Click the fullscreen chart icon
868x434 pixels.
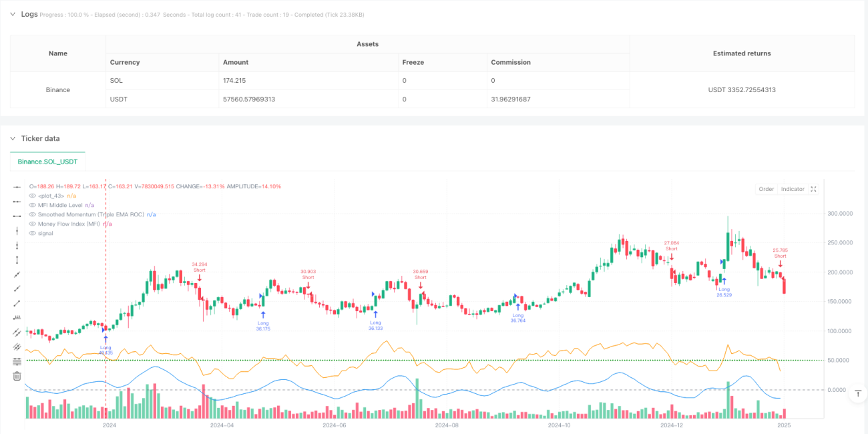(813, 189)
